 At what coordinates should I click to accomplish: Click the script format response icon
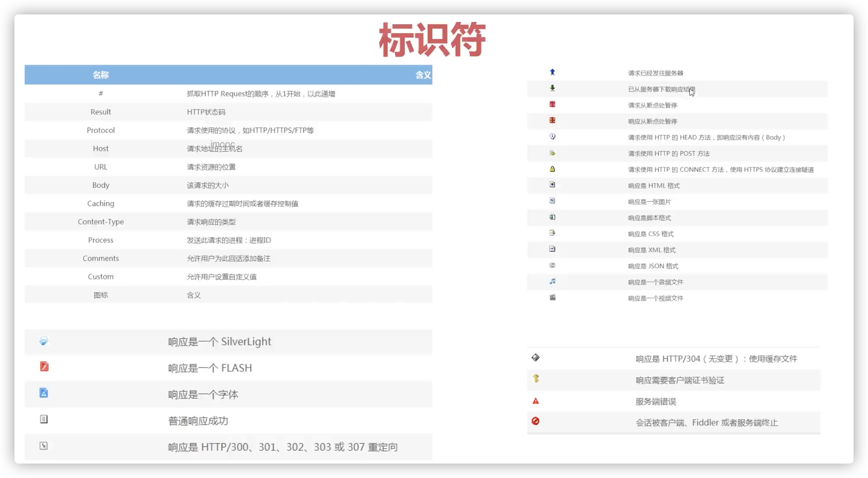(552, 217)
